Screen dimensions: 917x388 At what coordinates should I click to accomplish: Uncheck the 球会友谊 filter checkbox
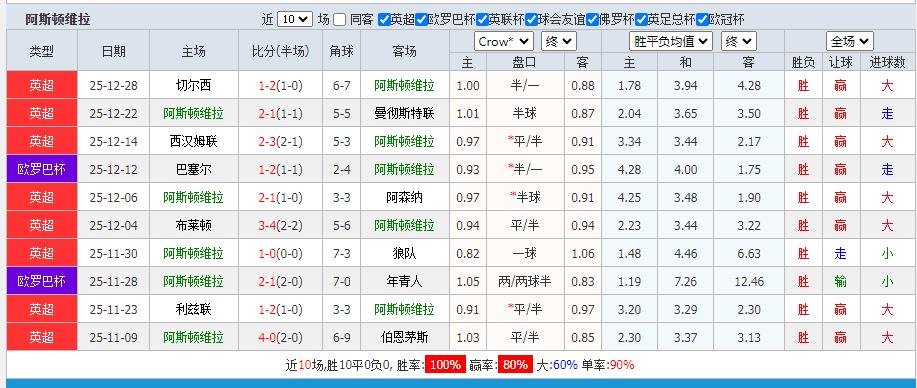tap(531, 19)
